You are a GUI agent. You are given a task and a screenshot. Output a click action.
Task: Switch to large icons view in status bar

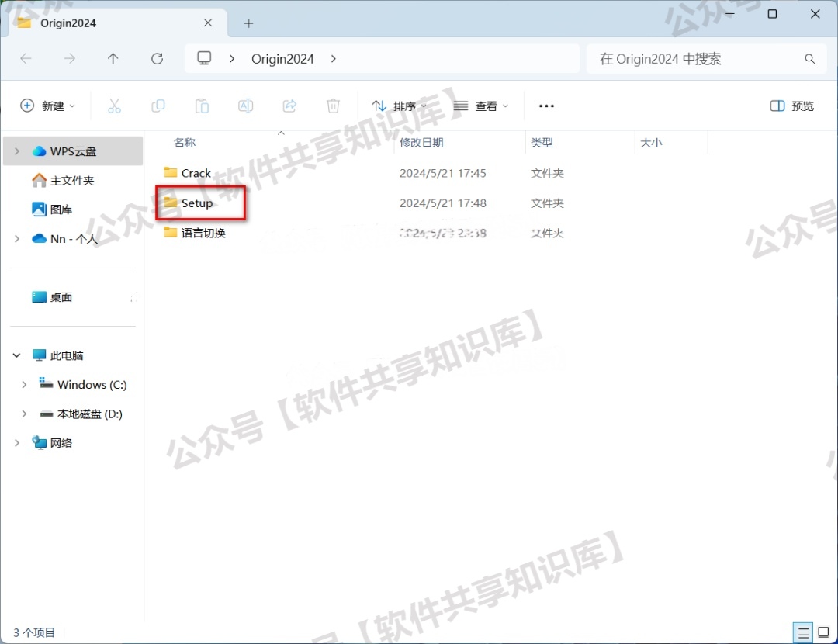pyautogui.click(x=823, y=633)
